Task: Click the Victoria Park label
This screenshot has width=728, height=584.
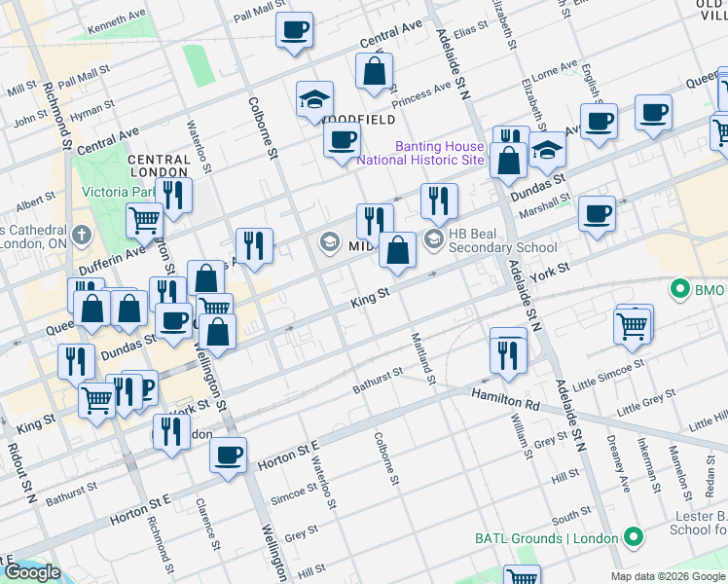Action: point(118,192)
